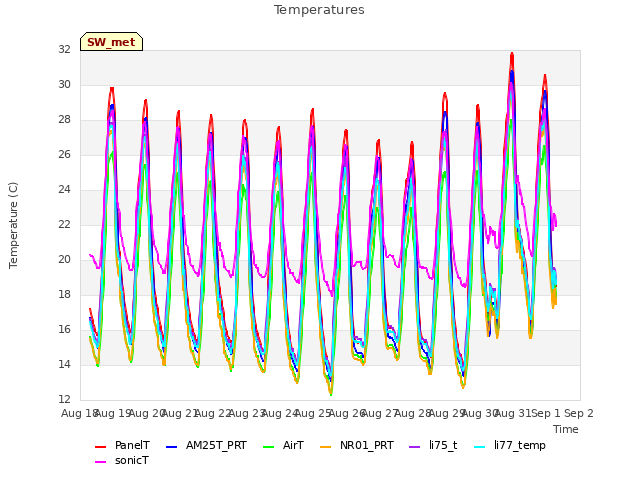
Task: Toggle the AirT legend entry
Action: click(284, 445)
